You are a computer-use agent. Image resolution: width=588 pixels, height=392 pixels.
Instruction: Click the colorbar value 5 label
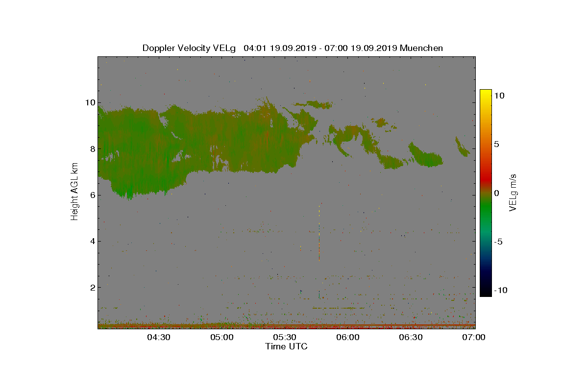(x=496, y=145)
